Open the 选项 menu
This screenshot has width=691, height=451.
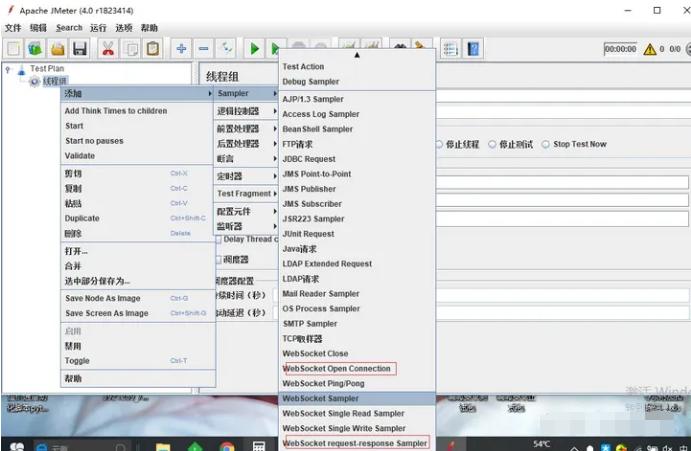[124, 28]
